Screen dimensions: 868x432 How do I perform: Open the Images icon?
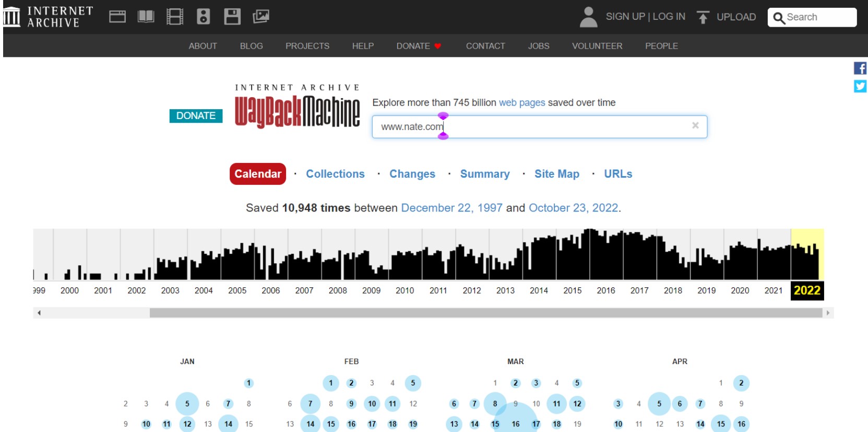click(x=261, y=17)
